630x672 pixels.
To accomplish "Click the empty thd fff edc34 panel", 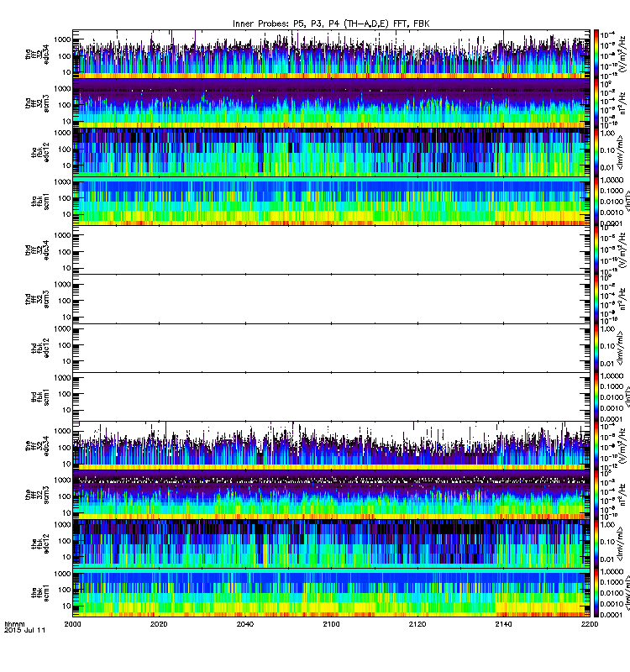I will (331, 249).
